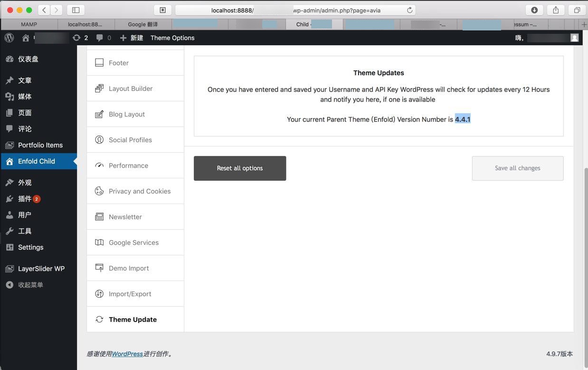This screenshot has height=370, width=588.
Task: Open 评论 comments menu
Action: point(38,129)
